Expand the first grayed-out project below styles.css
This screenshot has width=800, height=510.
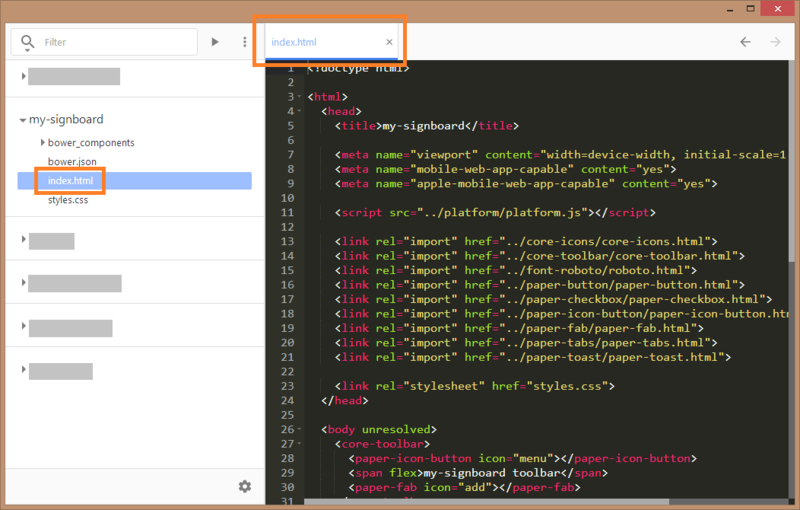coord(23,239)
